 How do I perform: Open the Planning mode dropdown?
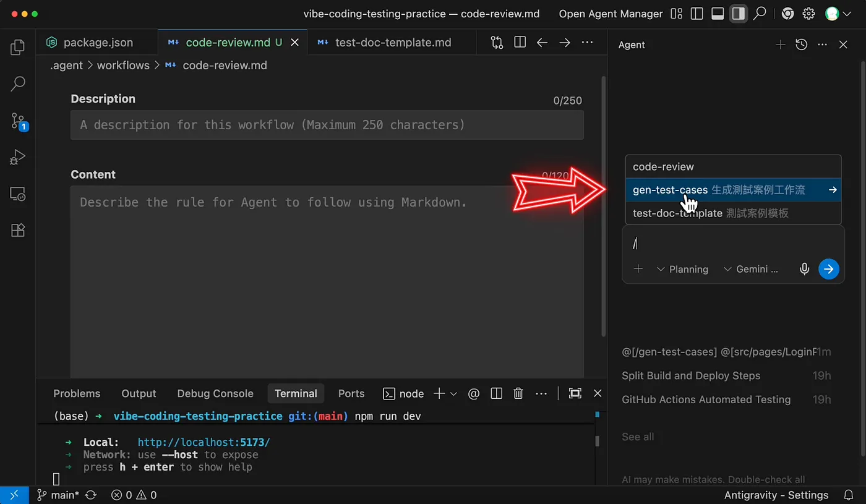point(682,269)
